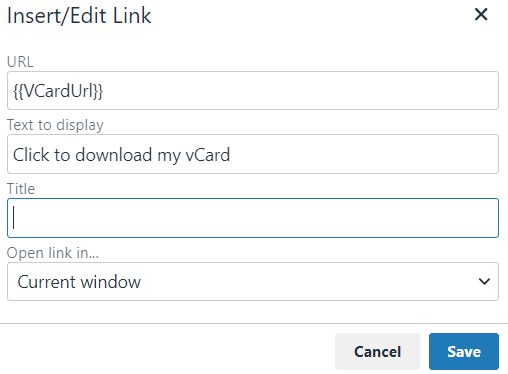This screenshot has height=374, width=508.
Task: Save the link settings
Action: [464, 351]
